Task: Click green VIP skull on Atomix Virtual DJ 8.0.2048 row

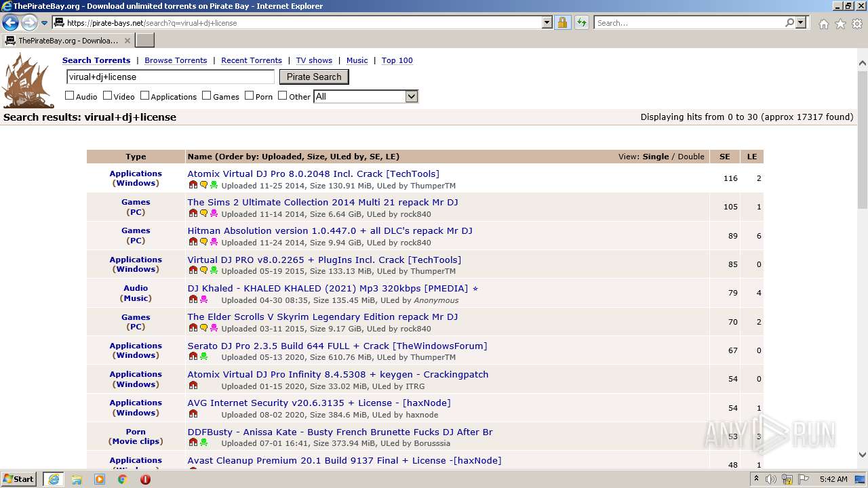Action: pyautogui.click(x=214, y=185)
